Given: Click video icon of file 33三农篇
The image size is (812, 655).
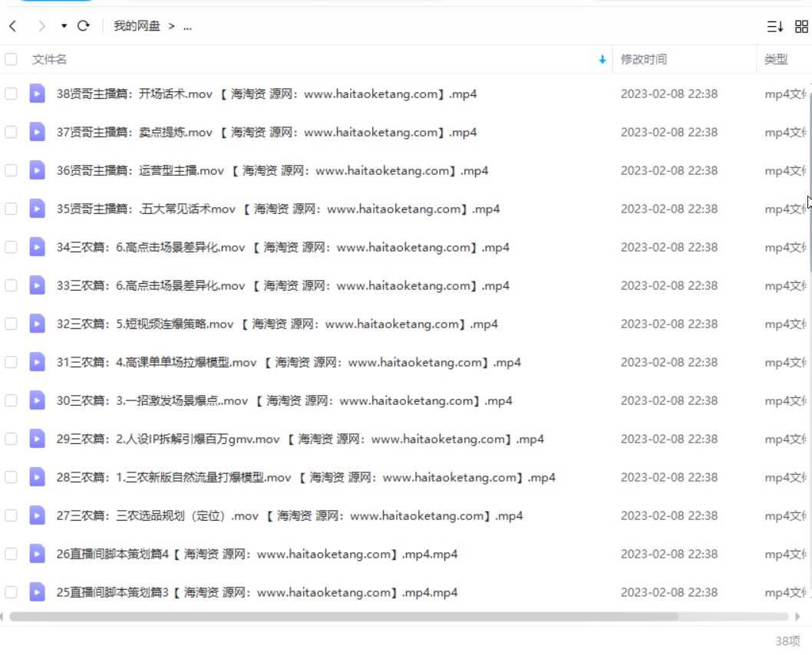Looking at the screenshot, I should pyautogui.click(x=37, y=285).
